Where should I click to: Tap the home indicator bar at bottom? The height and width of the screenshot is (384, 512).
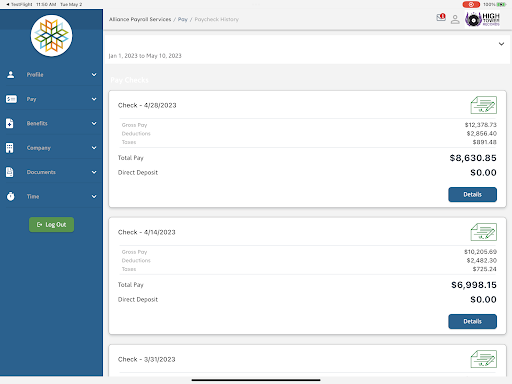tap(256, 380)
